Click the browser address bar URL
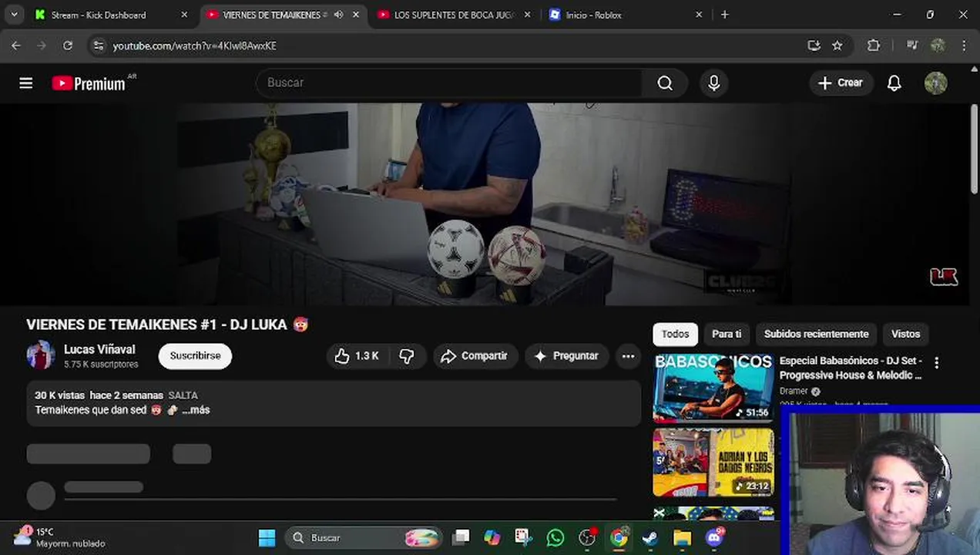The height and width of the screenshot is (555, 980). point(194,45)
